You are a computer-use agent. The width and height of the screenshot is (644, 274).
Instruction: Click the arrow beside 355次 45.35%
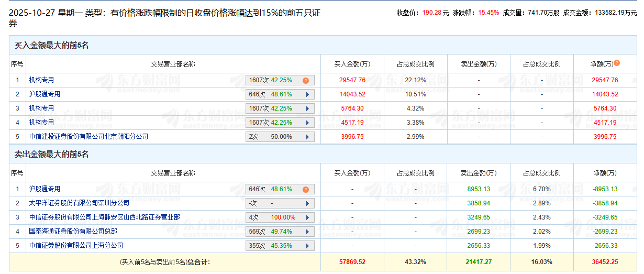tap(307, 246)
